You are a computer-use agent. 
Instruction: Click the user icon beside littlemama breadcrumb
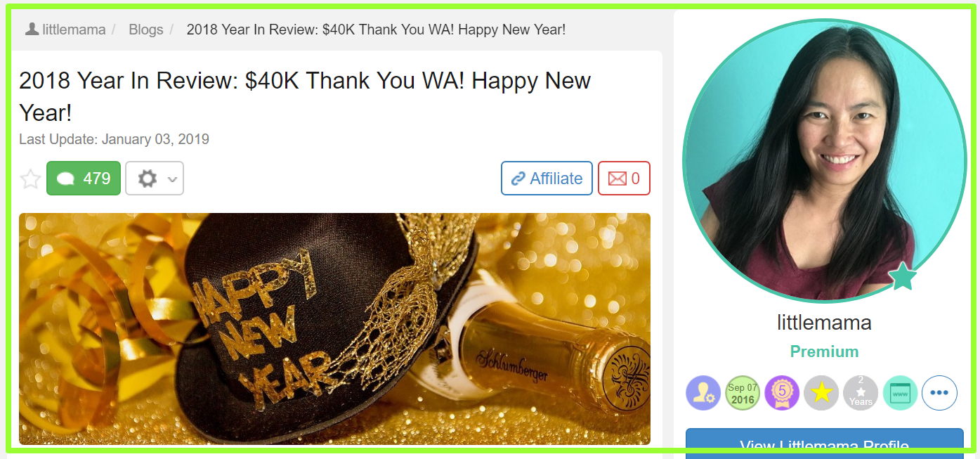(x=32, y=29)
